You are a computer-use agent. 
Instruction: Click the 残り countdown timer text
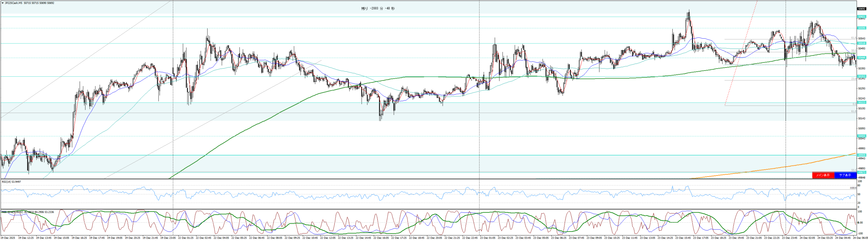[x=378, y=8]
